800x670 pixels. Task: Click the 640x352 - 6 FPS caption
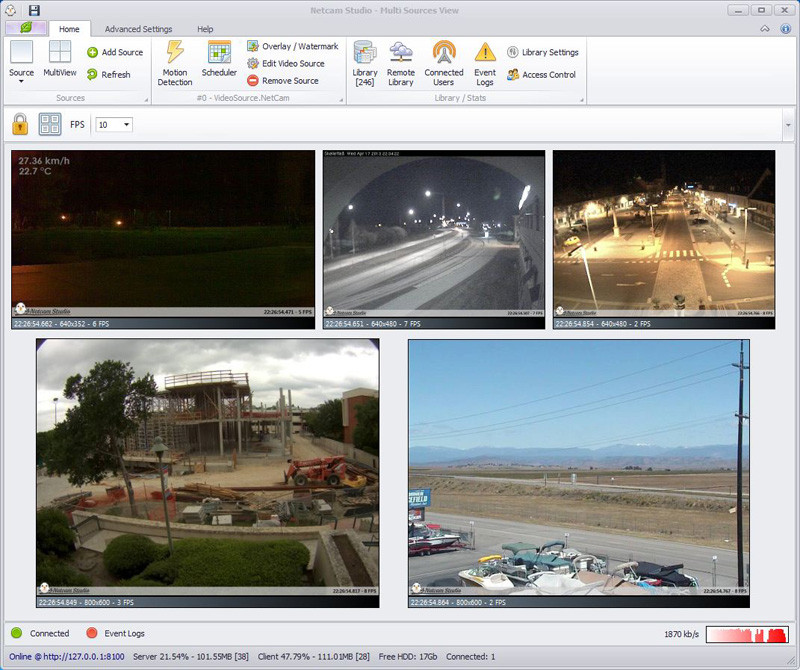pyautogui.click(x=61, y=324)
